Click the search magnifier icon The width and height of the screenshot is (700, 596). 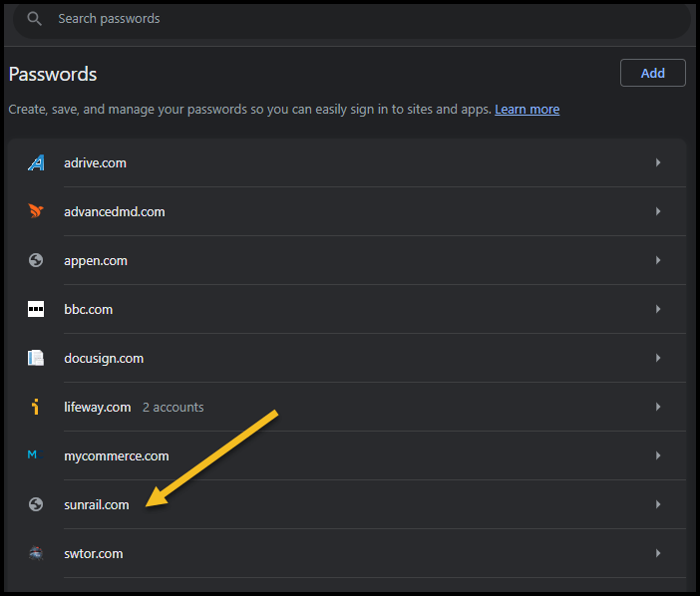[x=34, y=19]
